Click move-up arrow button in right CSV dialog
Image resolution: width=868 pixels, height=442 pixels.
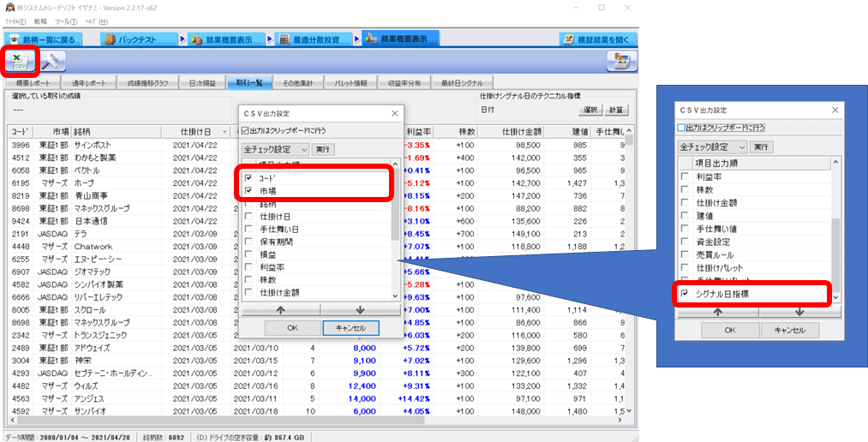point(718,312)
